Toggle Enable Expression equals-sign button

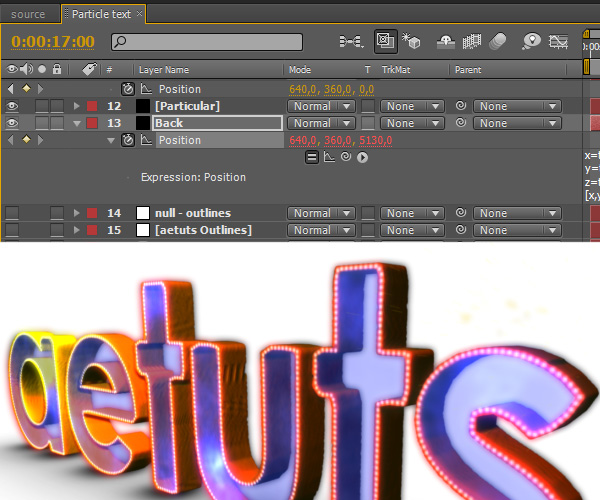(312, 157)
